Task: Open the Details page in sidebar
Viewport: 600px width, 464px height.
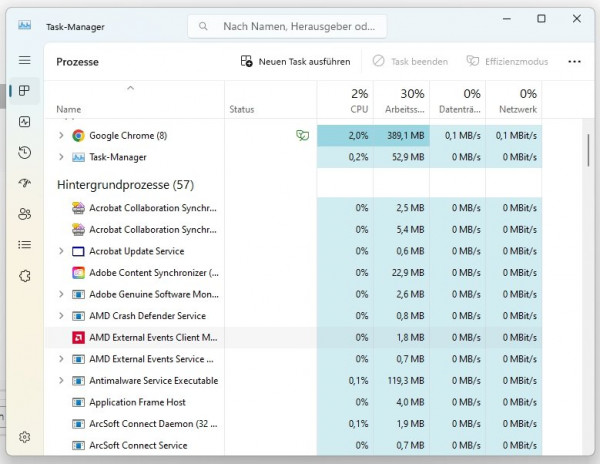Action: [25, 244]
